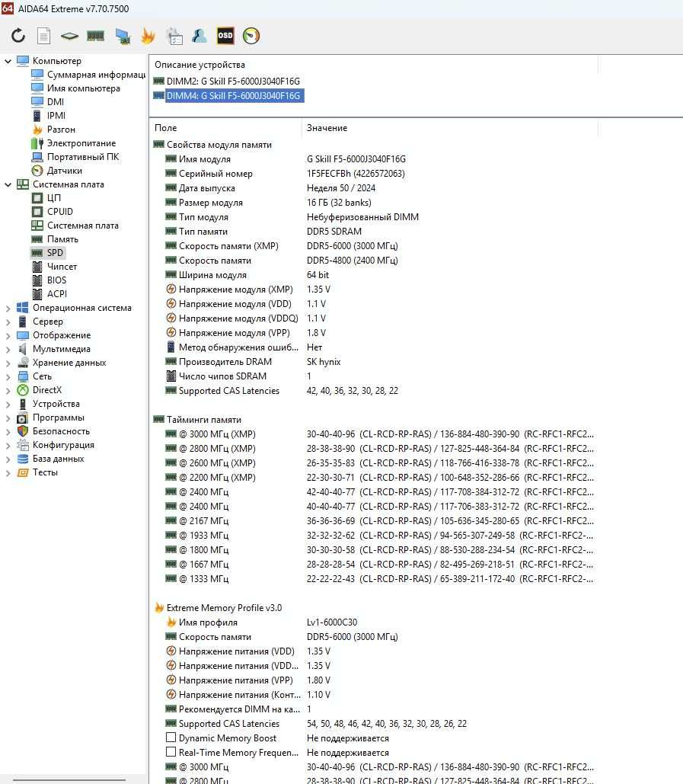Click the database icon beside База данных
Screen dimensions: 683x784
tap(23, 459)
